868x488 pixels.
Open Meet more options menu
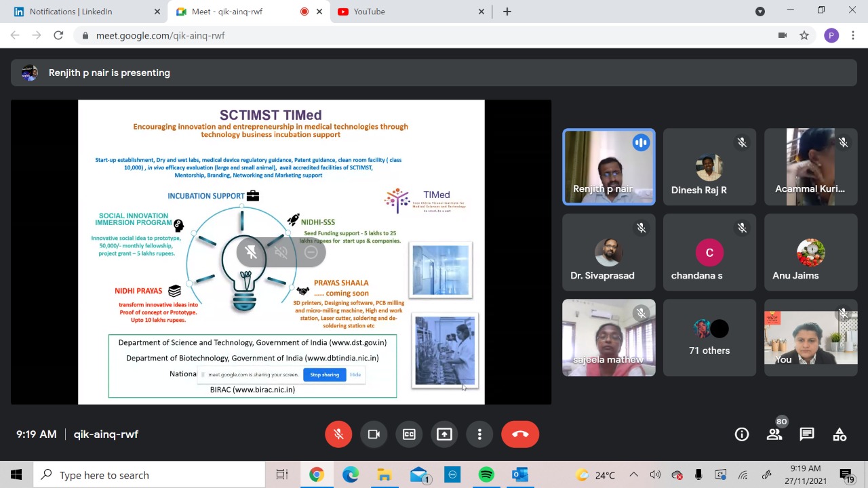pos(479,434)
